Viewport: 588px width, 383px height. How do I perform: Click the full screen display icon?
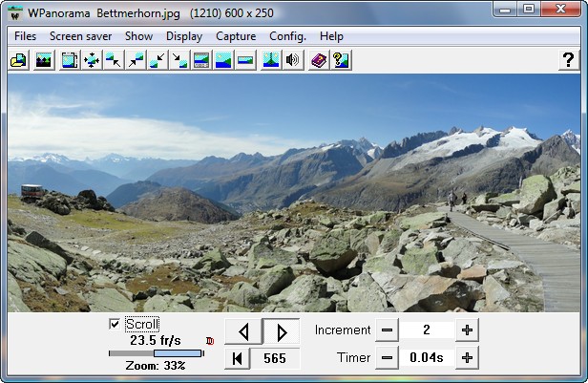pyautogui.click(x=70, y=60)
